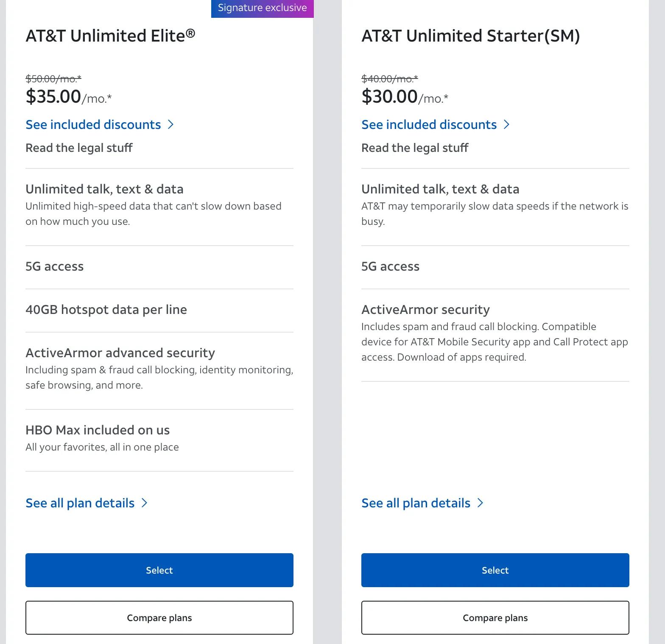Click the Signature exclusive badge
The image size is (665, 644).
tap(262, 8)
